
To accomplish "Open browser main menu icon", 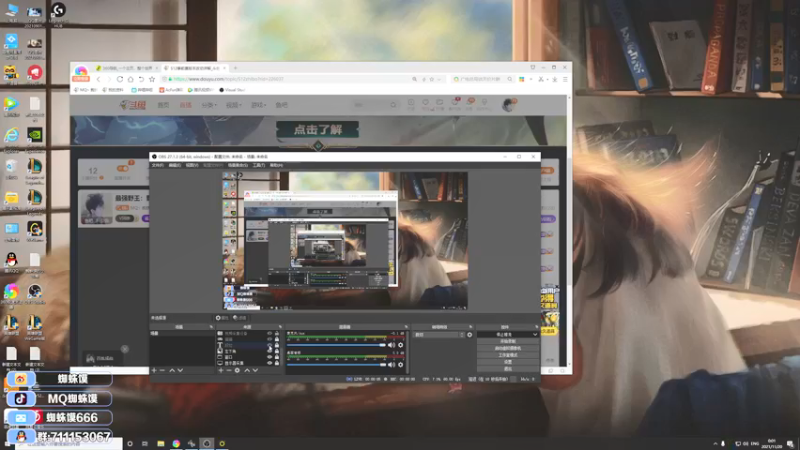I will (x=565, y=79).
